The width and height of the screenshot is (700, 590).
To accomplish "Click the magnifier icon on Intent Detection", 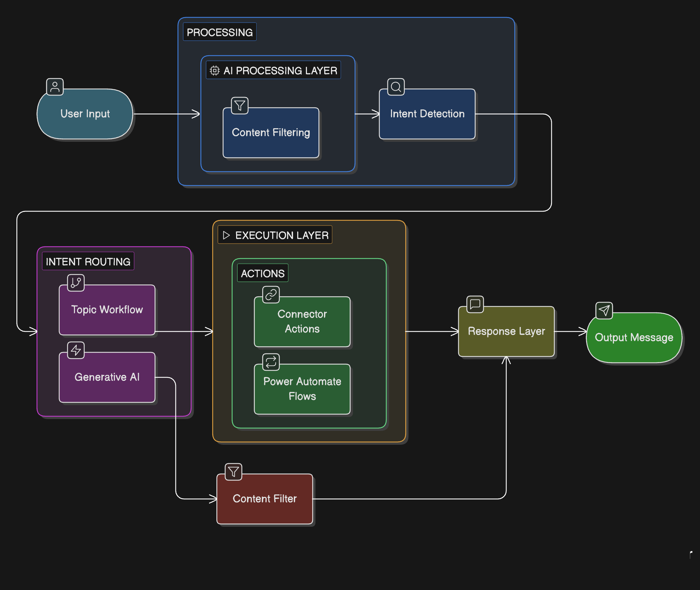I will click(396, 87).
